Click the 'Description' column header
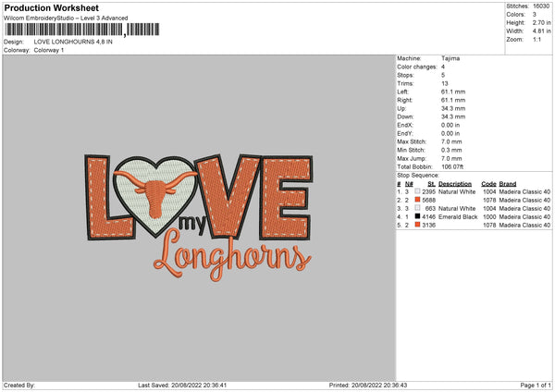The width and height of the screenshot is (555, 392). (x=455, y=184)
